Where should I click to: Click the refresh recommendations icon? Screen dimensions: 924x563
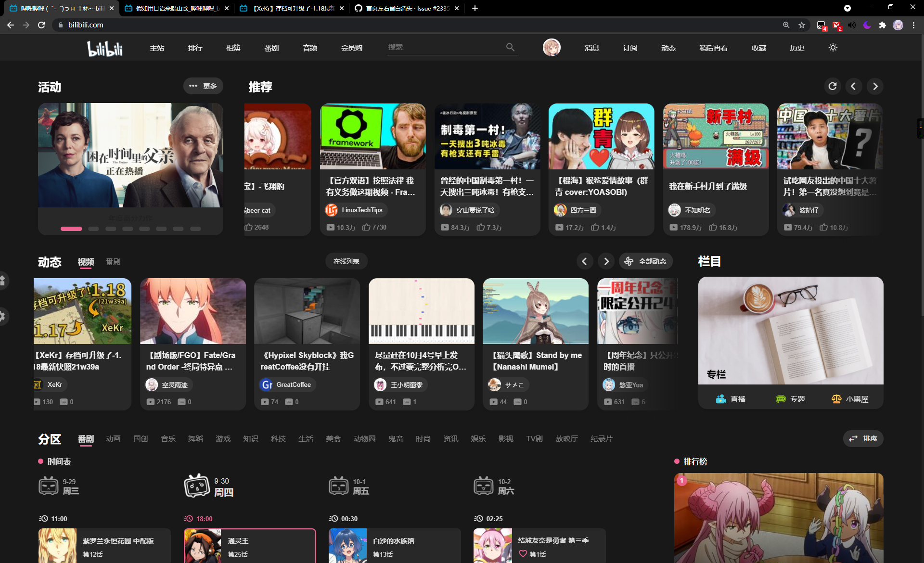click(x=833, y=86)
